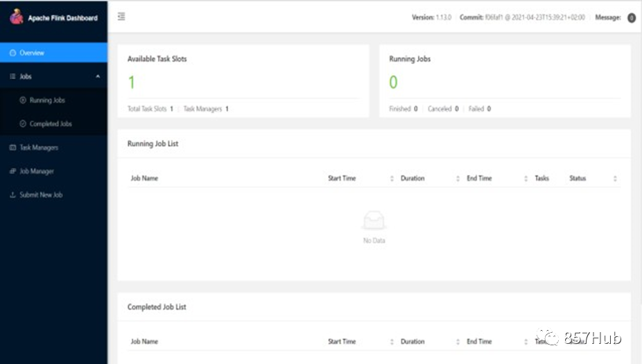Click the Overview dashboard icon
642x364 pixels.
12,53
